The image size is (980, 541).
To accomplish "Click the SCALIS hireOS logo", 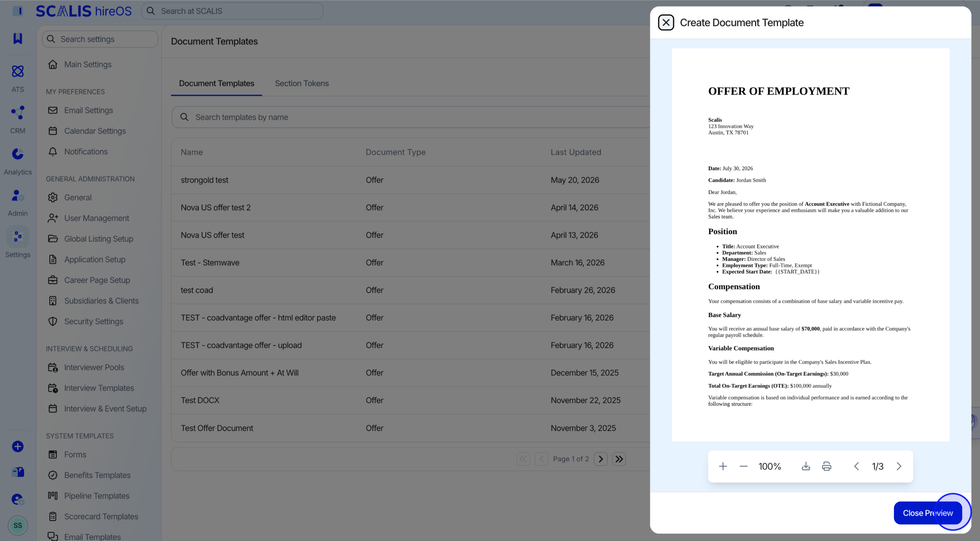I will [x=84, y=11].
